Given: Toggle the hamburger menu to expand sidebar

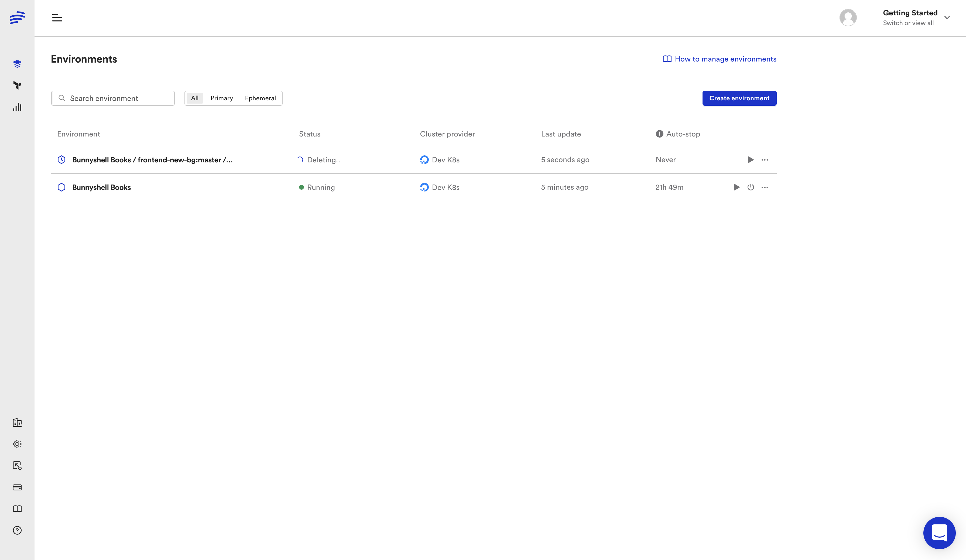Looking at the screenshot, I should click(x=57, y=18).
